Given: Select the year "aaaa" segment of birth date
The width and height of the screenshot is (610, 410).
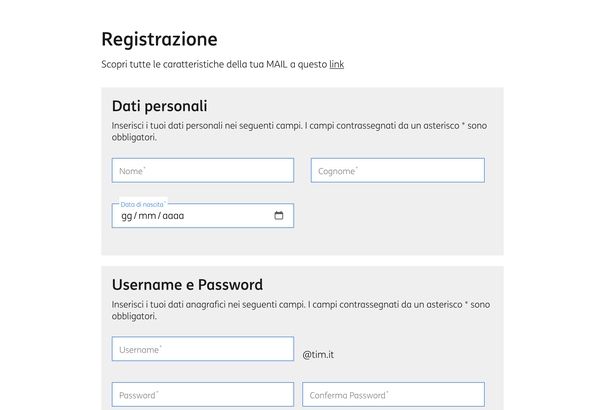Looking at the screenshot, I should 173,216.
